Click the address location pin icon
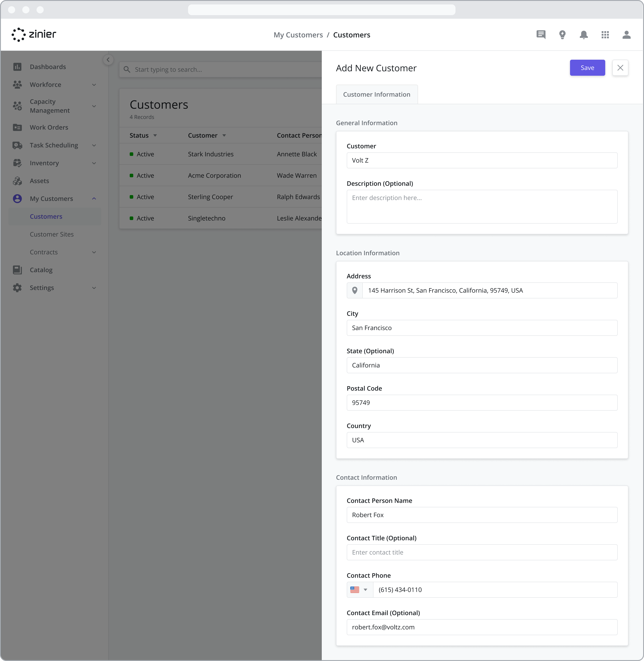 (x=355, y=290)
